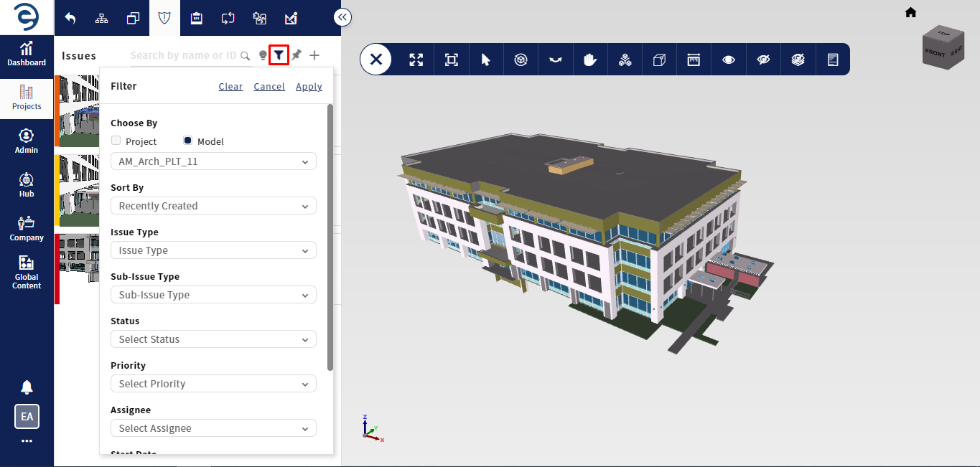Open the RFI clipboard tab
980x467 pixels.
click(x=196, y=18)
